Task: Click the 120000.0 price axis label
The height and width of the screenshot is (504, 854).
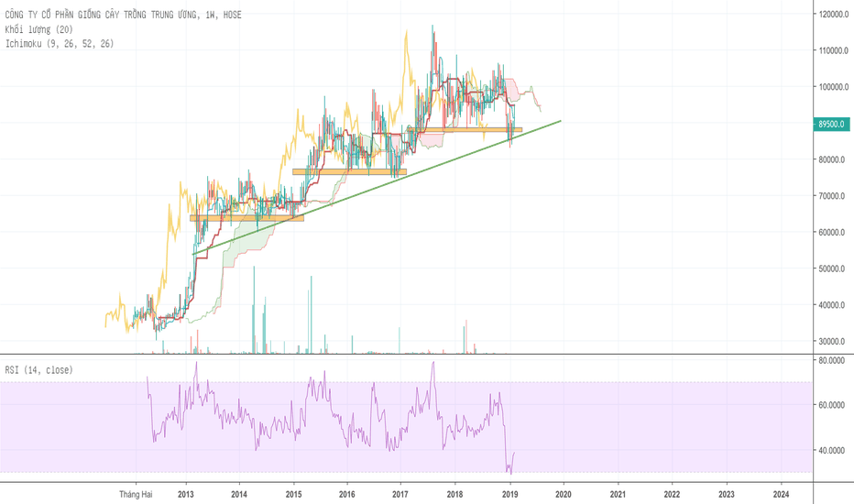Action: tap(832, 15)
